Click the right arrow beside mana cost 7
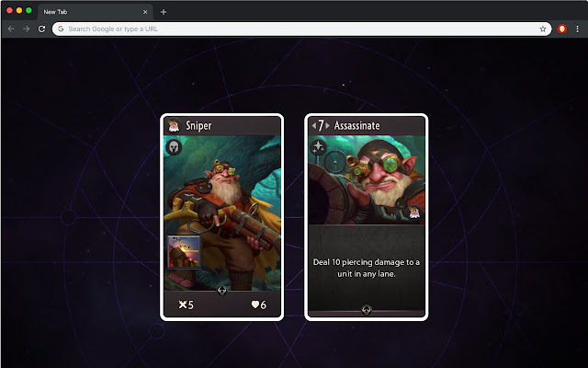This screenshot has height=368, width=588. [327, 125]
